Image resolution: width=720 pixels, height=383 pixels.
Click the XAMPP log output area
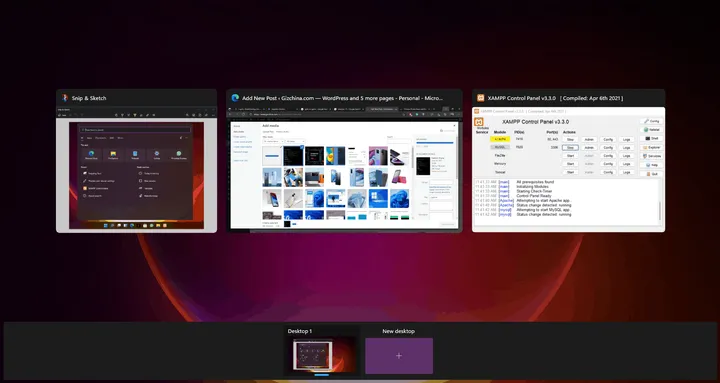(x=568, y=202)
